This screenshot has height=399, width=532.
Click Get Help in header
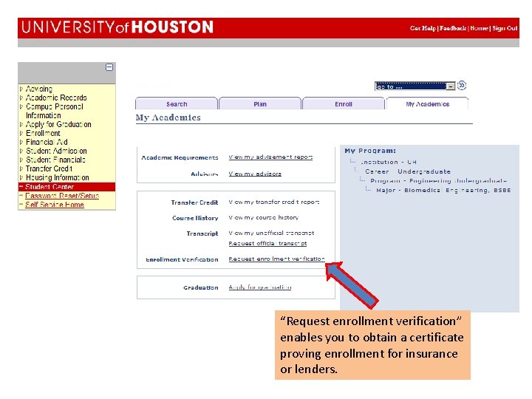423,28
